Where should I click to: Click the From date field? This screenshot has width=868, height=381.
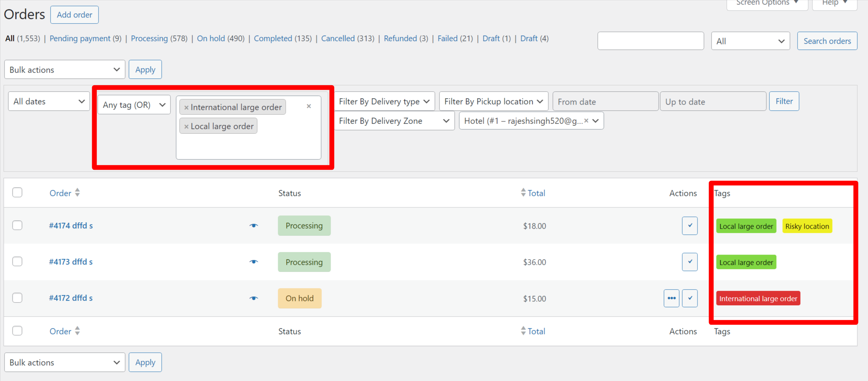click(x=605, y=102)
